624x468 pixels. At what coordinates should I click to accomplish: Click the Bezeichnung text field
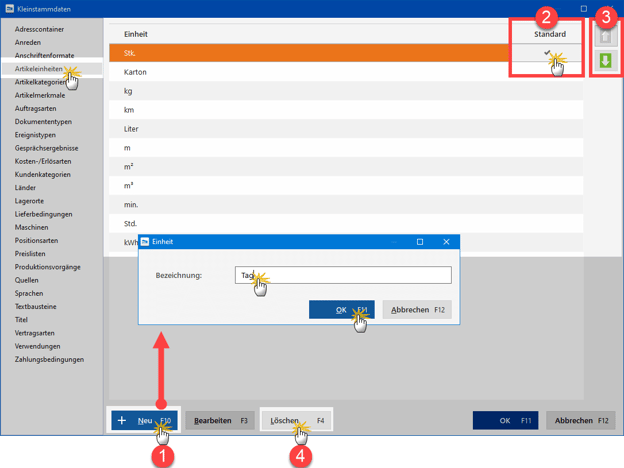point(343,275)
